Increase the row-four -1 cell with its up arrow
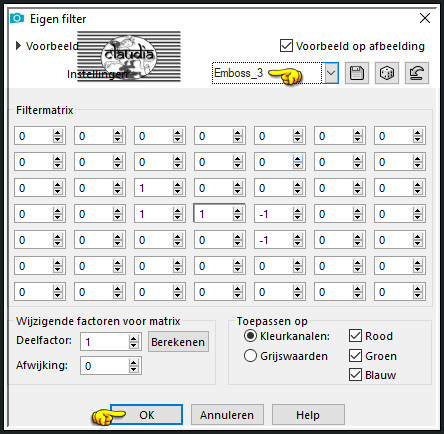 (298, 210)
